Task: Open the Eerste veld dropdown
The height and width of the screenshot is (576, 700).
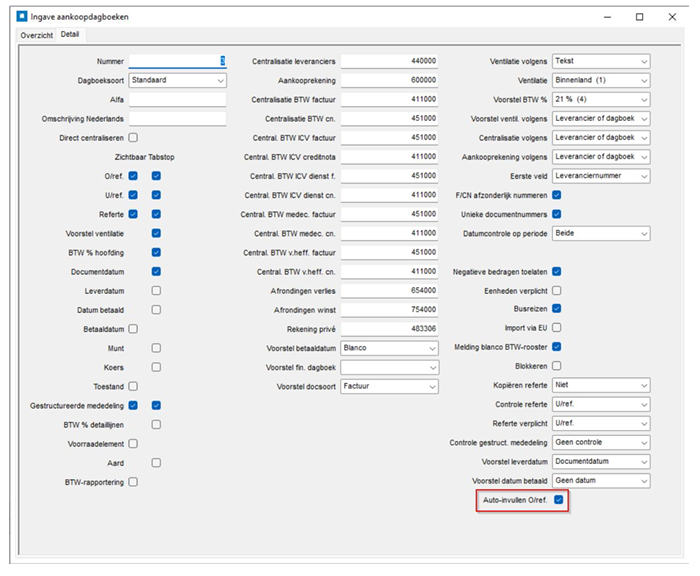Action: 601,176
